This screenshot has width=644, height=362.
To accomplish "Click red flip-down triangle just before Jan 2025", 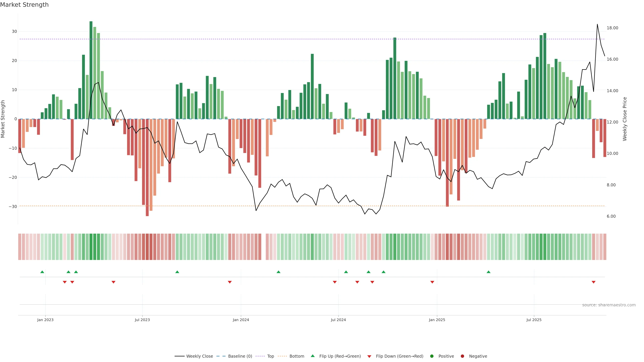I will [432, 282].
